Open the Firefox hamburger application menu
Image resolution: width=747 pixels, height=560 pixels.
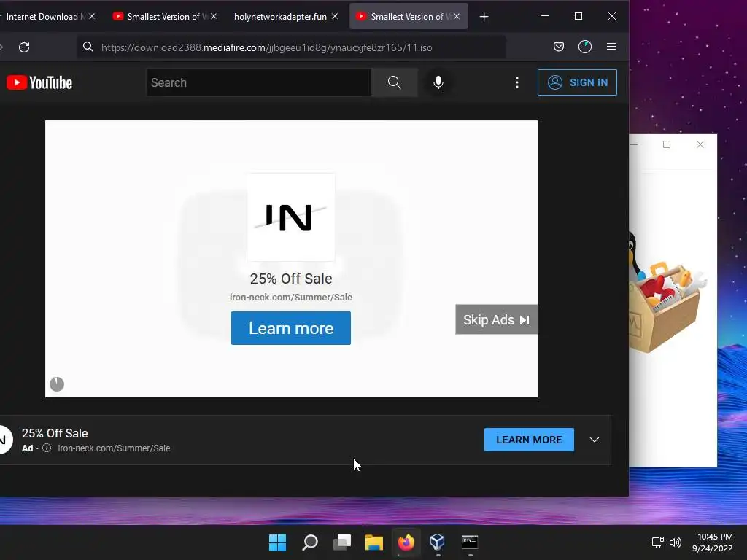tap(611, 47)
